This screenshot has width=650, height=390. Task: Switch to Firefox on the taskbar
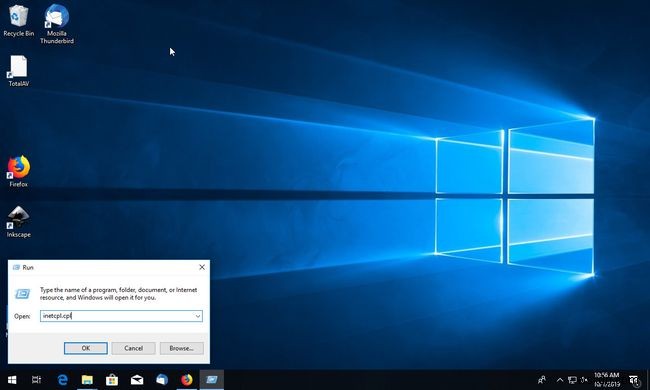pos(187,380)
